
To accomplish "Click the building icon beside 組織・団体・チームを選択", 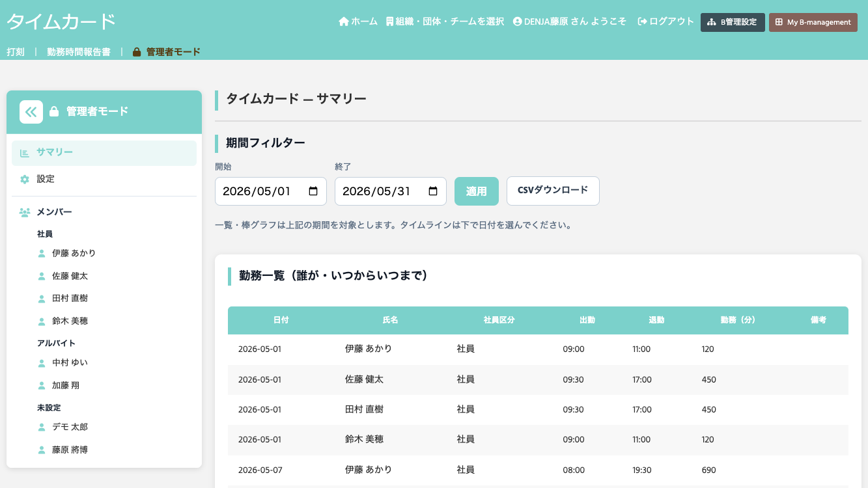I will 389,21.
